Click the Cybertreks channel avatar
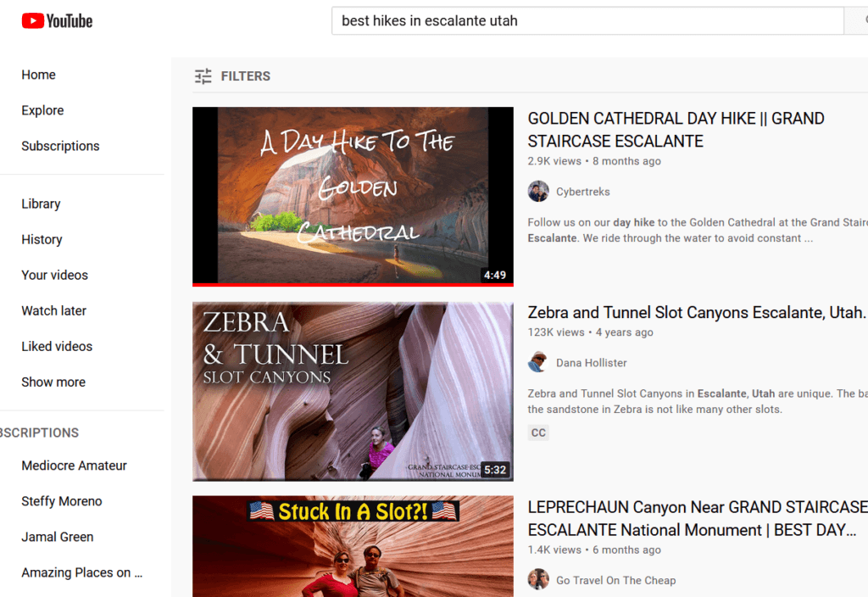 click(x=538, y=192)
